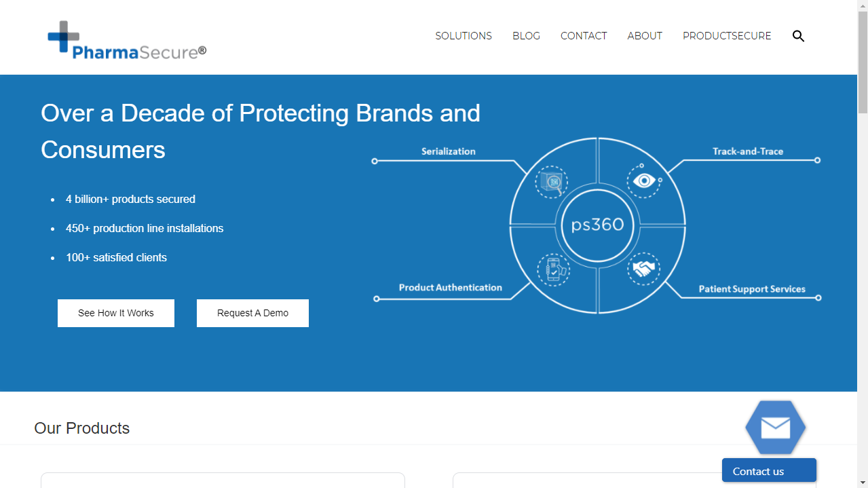
Task: Click the Track-and-Trace eye icon
Action: pyautogui.click(x=643, y=181)
